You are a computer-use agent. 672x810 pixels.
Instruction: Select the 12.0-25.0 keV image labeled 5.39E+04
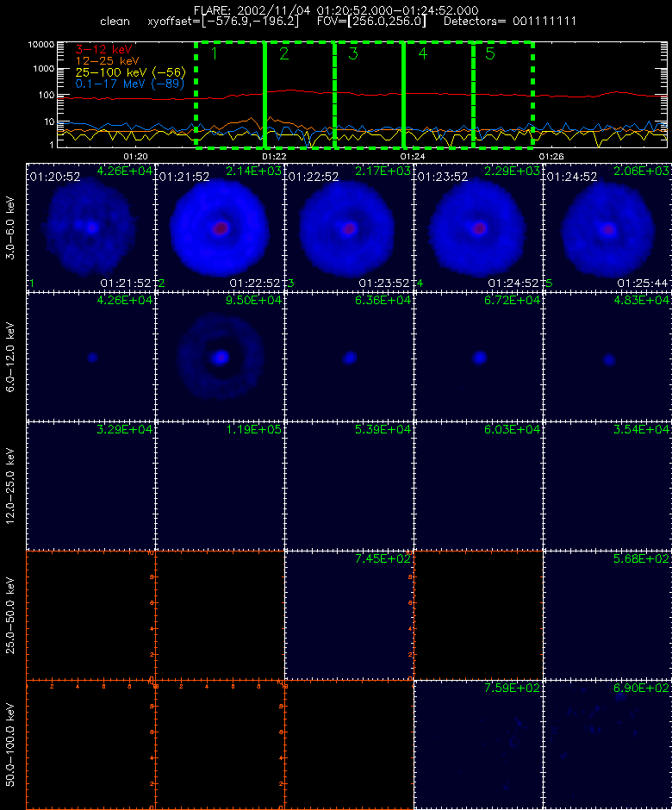(349, 486)
